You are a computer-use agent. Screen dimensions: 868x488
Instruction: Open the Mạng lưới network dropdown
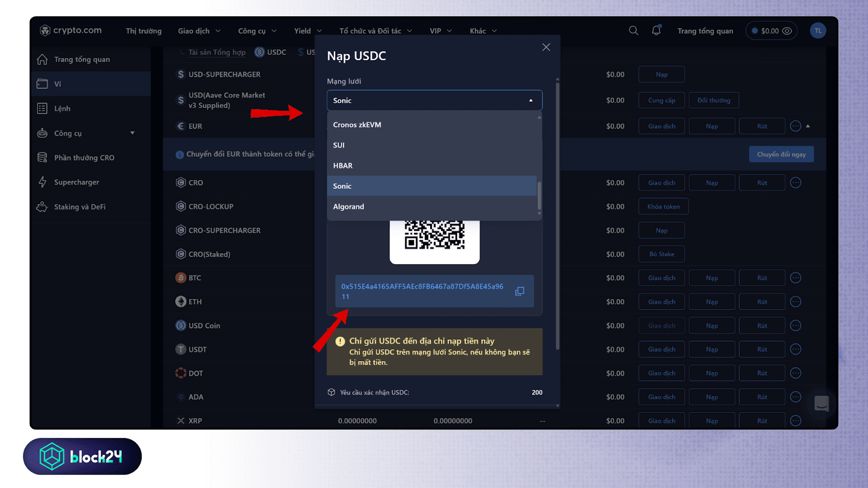coord(435,100)
